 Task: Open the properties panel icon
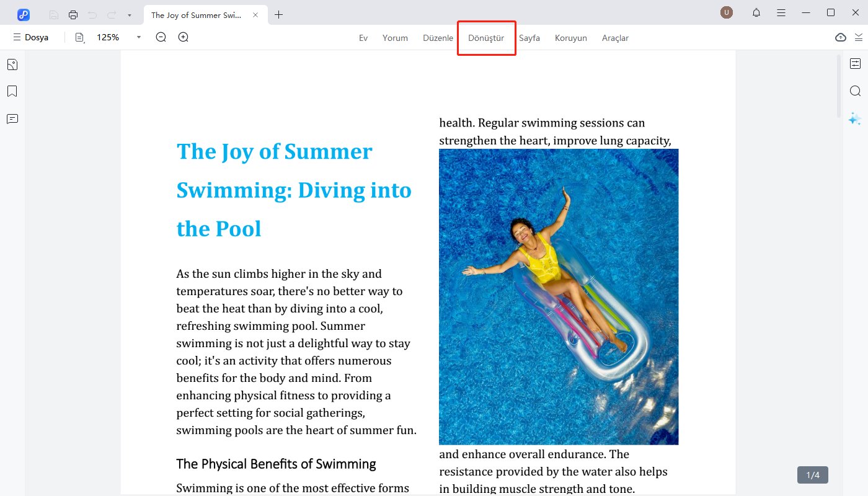(x=855, y=64)
